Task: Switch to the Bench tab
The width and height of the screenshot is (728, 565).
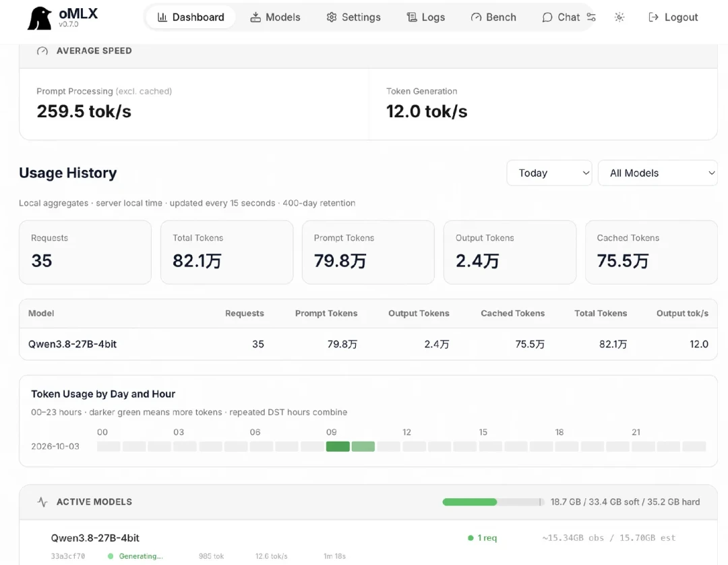Action: point(493,17)
